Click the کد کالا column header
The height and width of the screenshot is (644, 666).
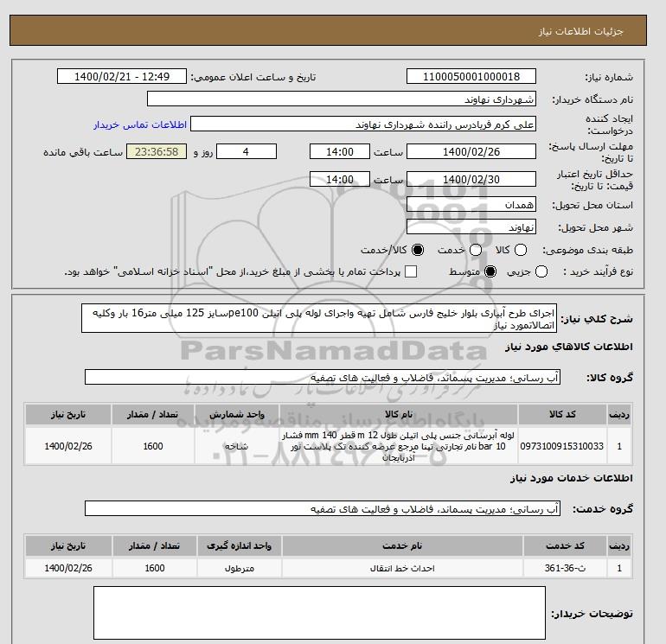pyautogui.click(x=562, y=414)
